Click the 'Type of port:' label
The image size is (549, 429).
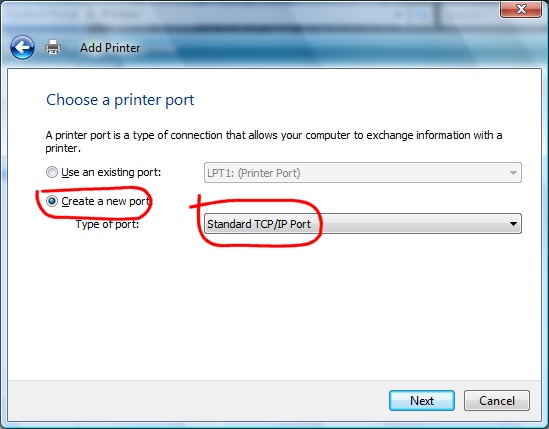point(107,224)
